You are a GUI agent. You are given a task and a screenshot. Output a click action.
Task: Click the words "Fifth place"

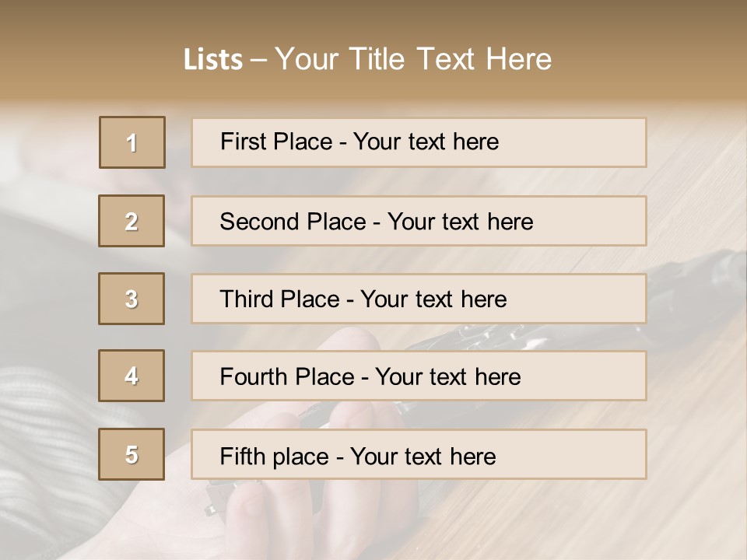pyautogui.click(x=273, y=456)
